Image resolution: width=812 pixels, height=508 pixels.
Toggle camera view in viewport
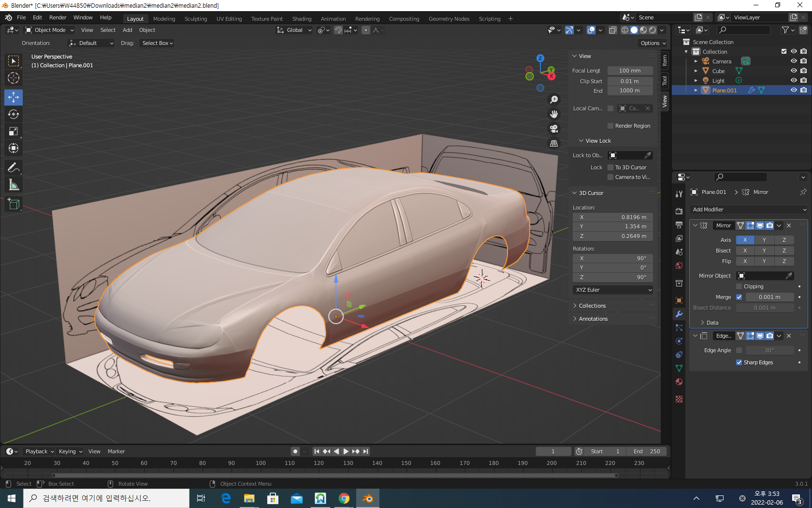coord(554,129)
